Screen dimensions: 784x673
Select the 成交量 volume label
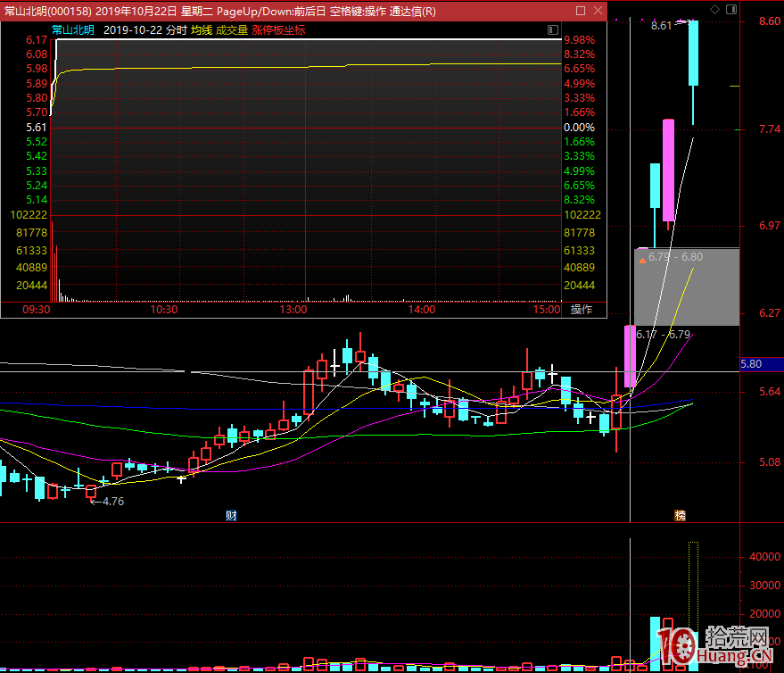(x=231, y=29)
